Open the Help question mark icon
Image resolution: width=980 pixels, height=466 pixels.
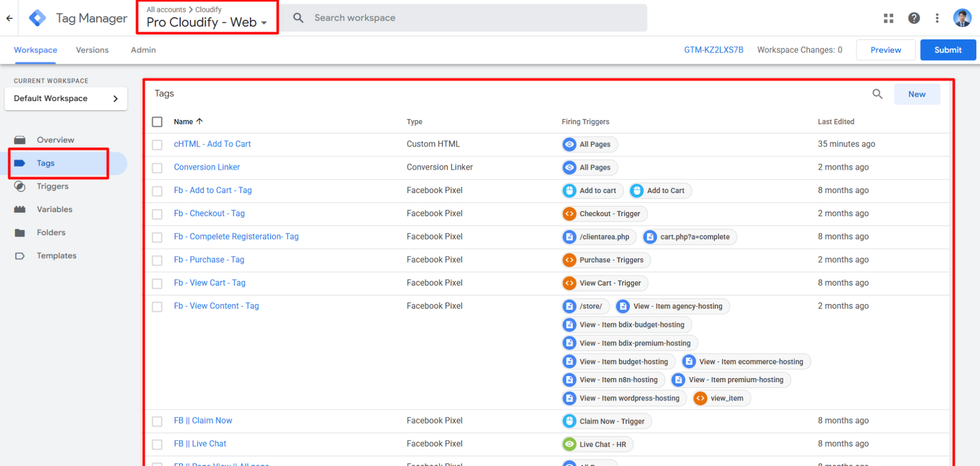913,18
